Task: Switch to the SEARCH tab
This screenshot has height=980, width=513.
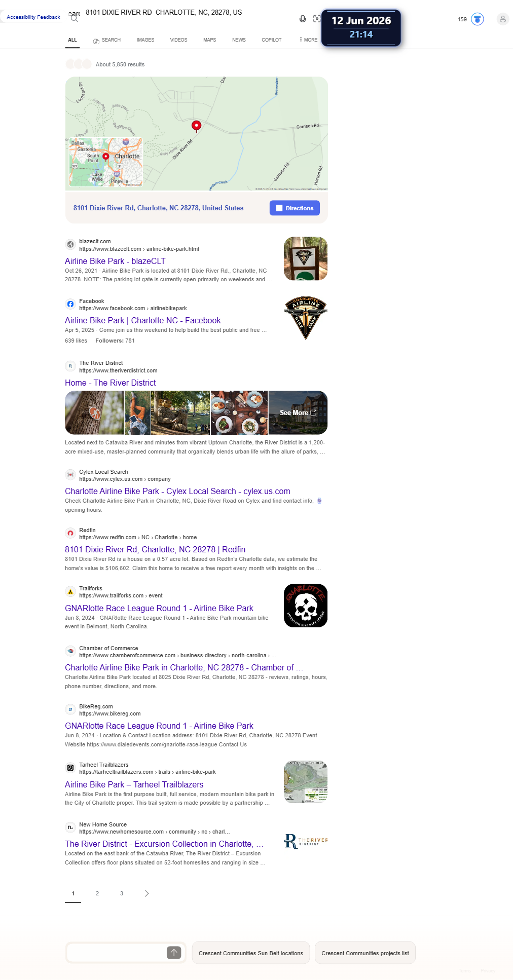Action: (x=107, y=40)
